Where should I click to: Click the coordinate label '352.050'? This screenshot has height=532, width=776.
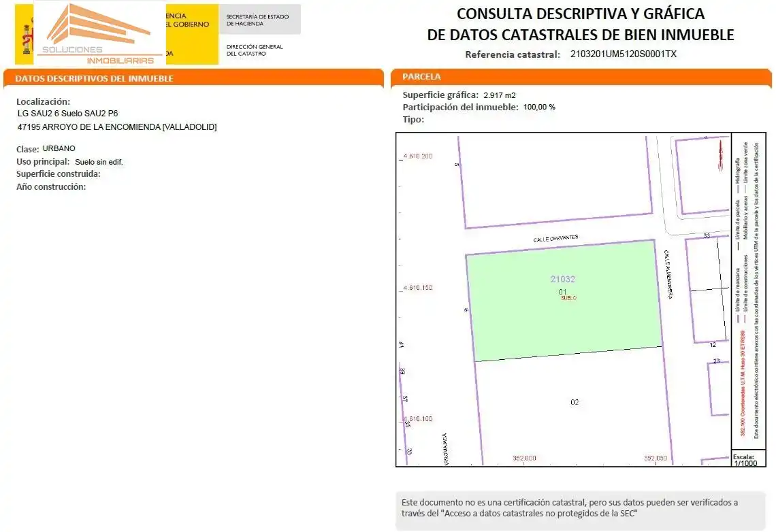click(x=656, y=459)
